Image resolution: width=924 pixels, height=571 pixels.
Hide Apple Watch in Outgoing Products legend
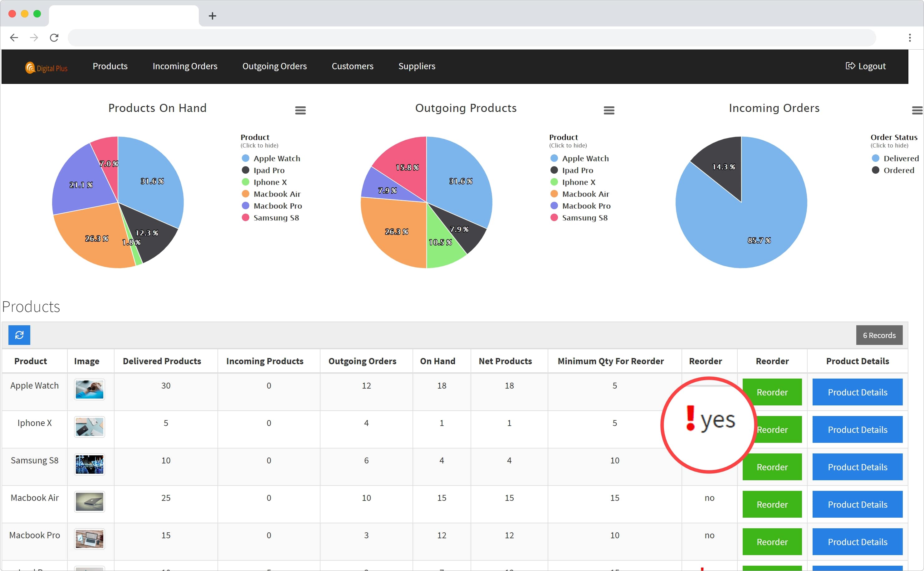click(579, 158)
